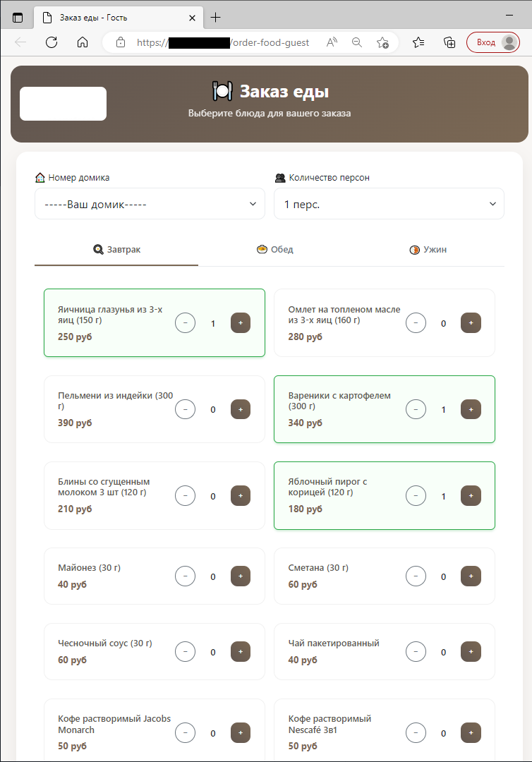Open a new browser tab

(216, 18)
